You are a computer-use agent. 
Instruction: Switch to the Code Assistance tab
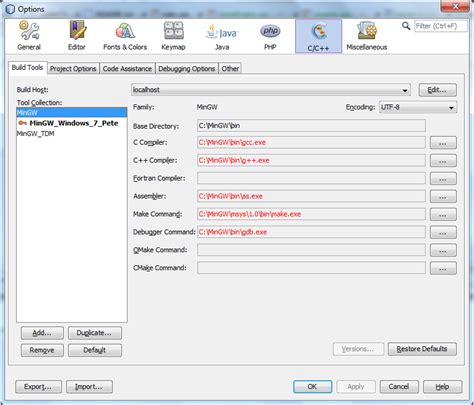[x=127, y=69]
